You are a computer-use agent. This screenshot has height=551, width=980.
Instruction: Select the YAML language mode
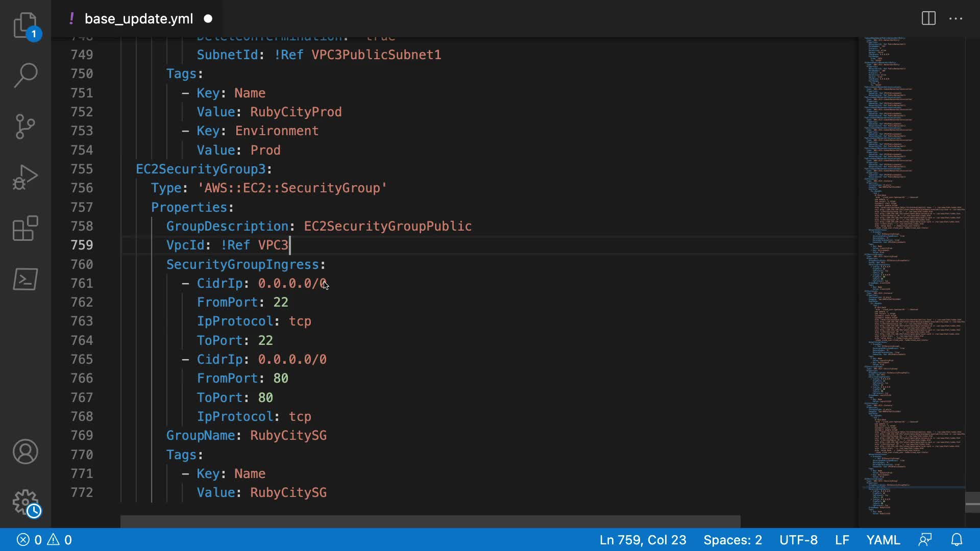883,540
